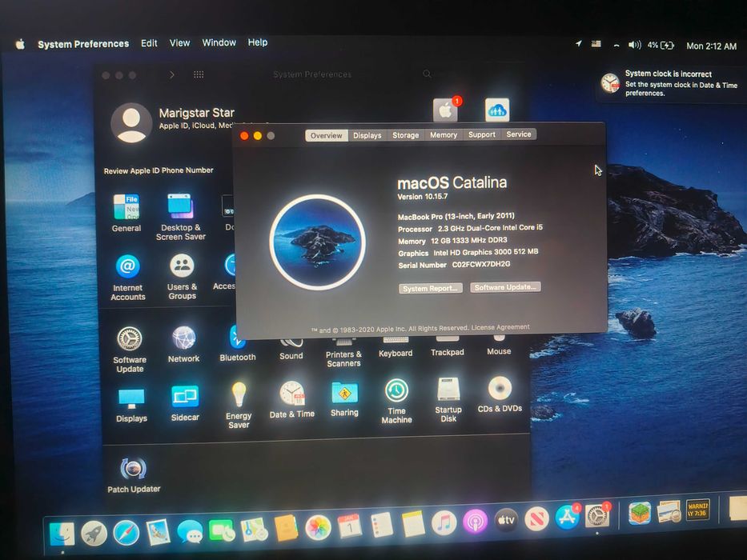Click the System clock is incorrect notification

pyautogui.click(x=671, y=84)
